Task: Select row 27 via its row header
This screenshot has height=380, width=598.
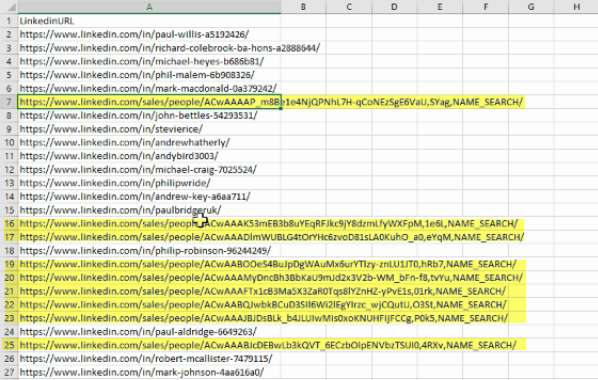Action: [x=9, y=372]
